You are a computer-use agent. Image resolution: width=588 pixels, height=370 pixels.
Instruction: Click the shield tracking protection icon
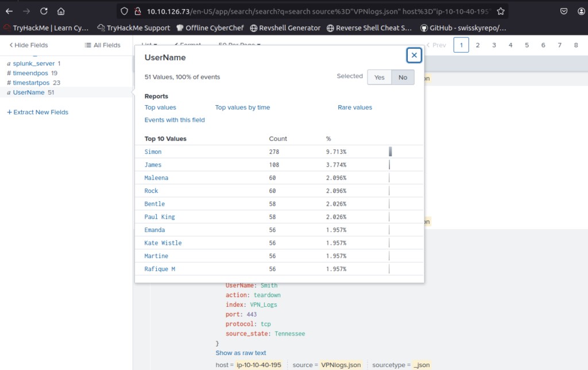[124, 11]
